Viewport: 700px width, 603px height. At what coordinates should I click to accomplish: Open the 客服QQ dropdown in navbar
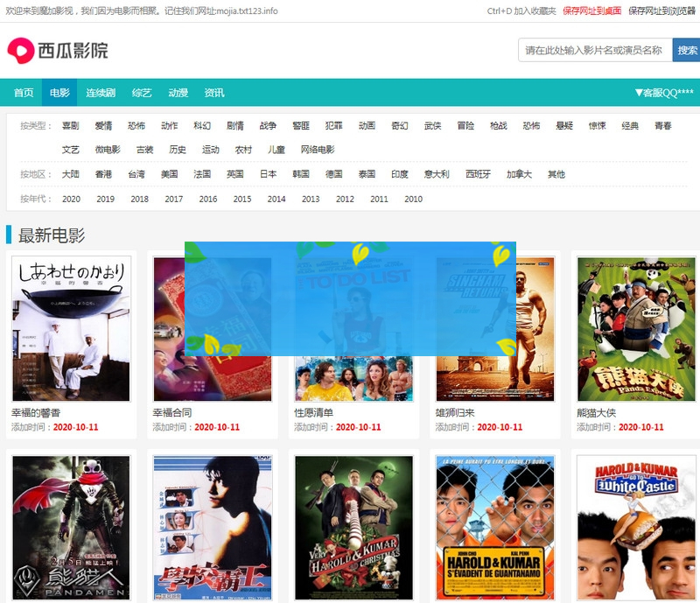coord(663,93)
